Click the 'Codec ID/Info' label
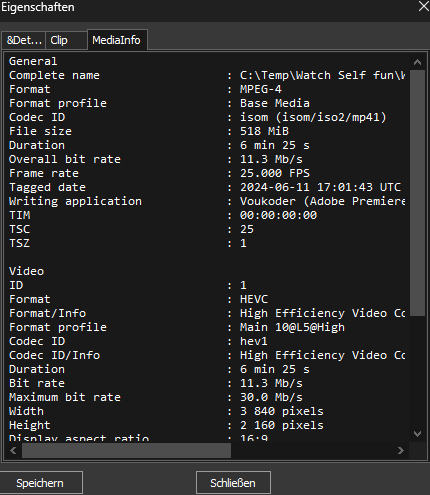Screen dimensions: 430x495 (54, 355)
